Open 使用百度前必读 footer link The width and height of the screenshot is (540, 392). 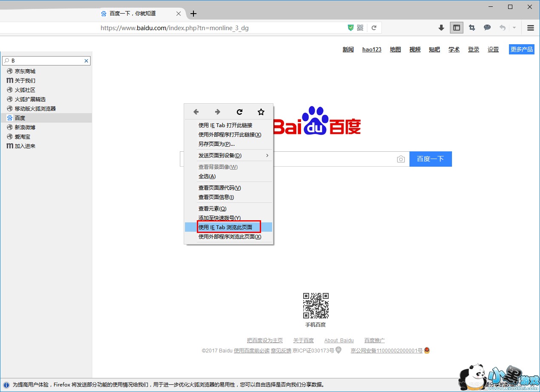click(x=252, y=351)
